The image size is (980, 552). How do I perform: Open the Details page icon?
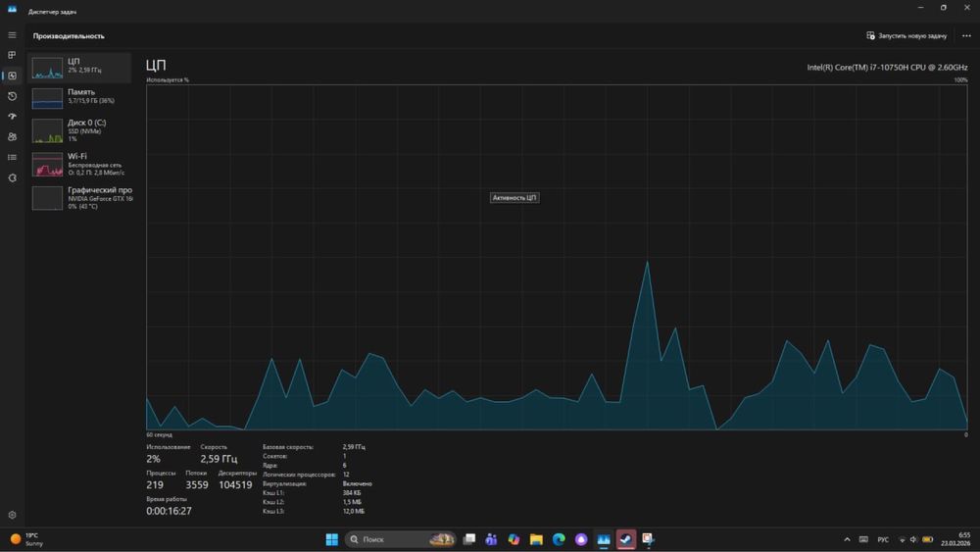[12, 158]
